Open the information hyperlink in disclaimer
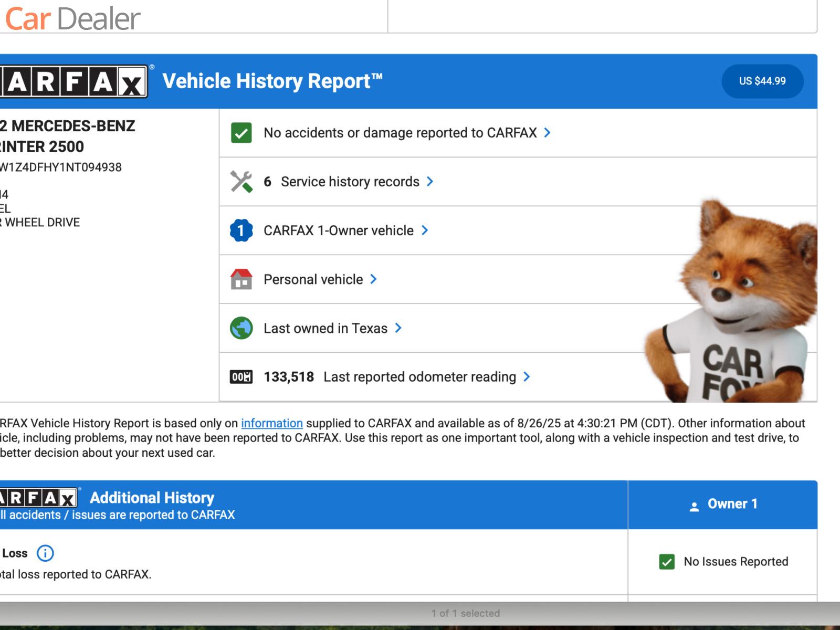840x630 pixels. tap(271, 423)
